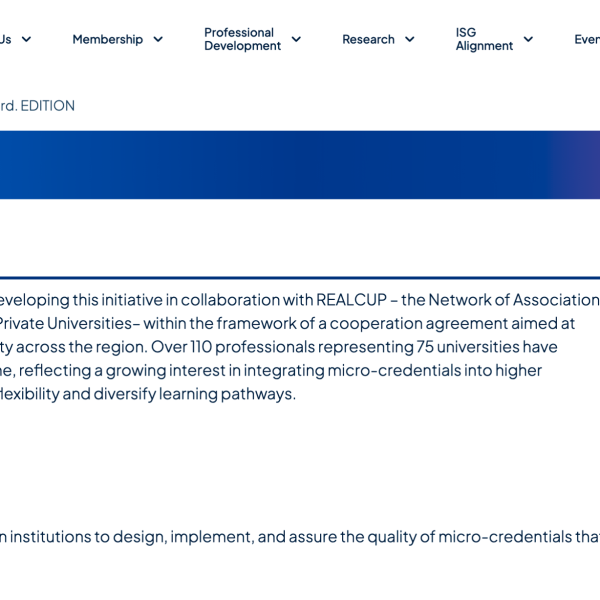Click the dark divider line below the banner
This screenshot has width=600, height=600.
[x=300, y=277]
